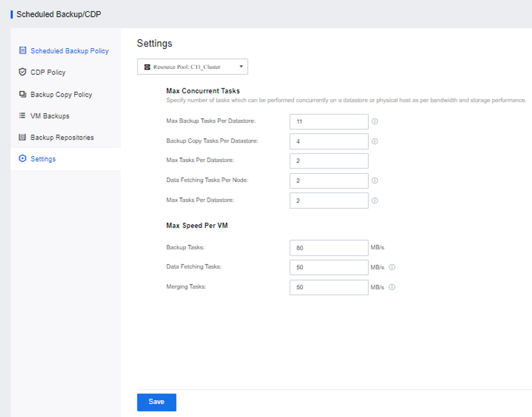The image size is (532, 417).
Task: Click the Max Speed Per VM heading
Action: pos(197,225)
